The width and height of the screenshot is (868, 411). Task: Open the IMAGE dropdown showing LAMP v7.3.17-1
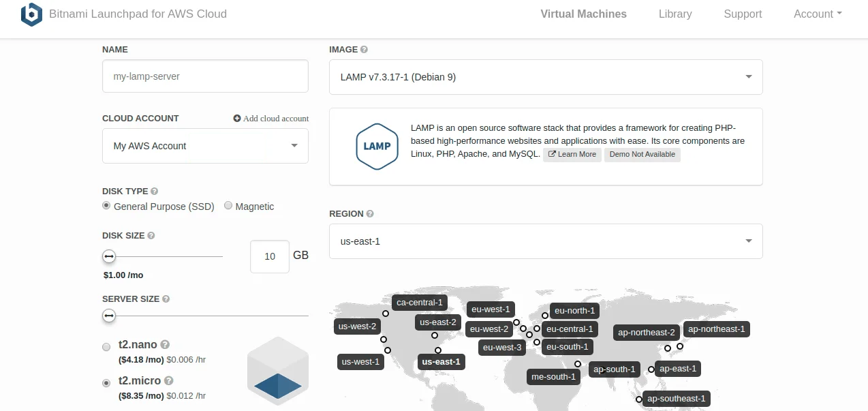pyautogui.click(x=545, y=77)
